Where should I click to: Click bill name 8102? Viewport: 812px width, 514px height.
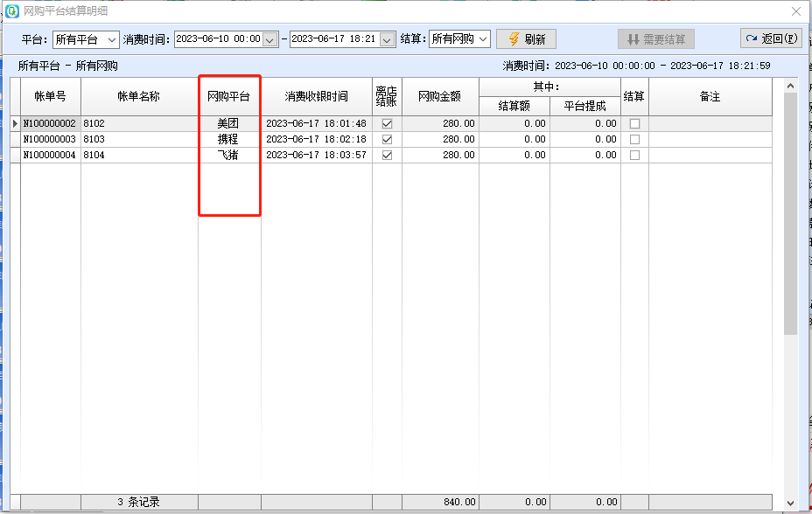pyautogui.click(x=94, y=123)
